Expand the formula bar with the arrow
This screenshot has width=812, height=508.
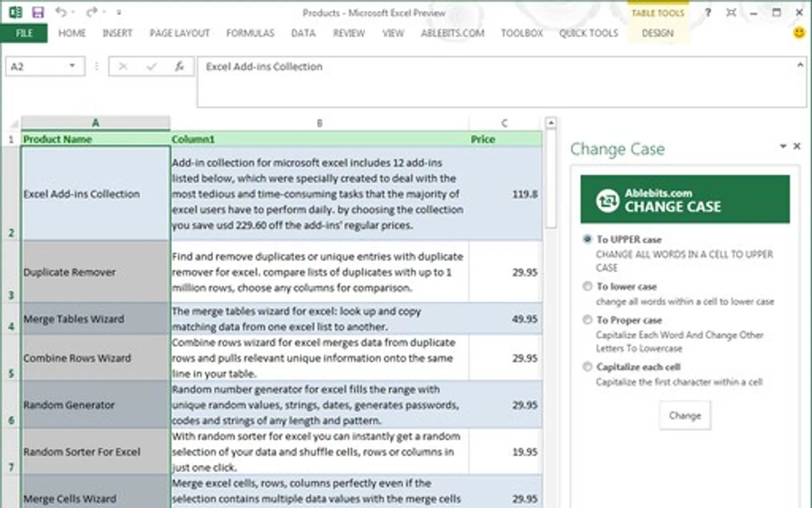point(800,65)
